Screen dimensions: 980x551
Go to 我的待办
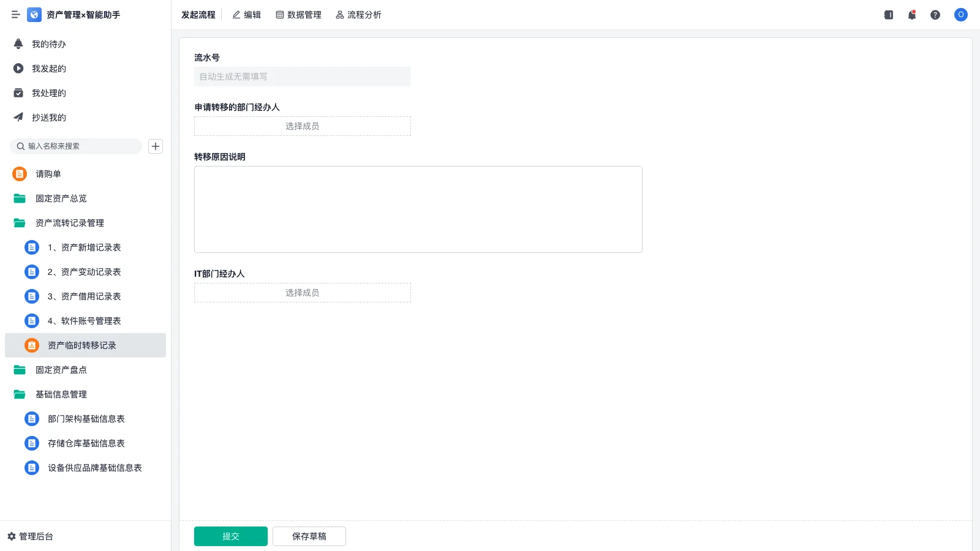coord(85,44)
